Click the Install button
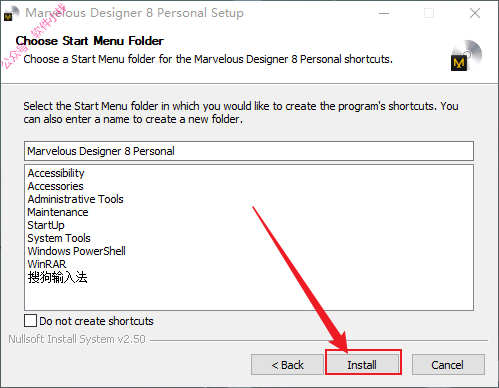The image size is (499, 388). (x=363, y=365)
